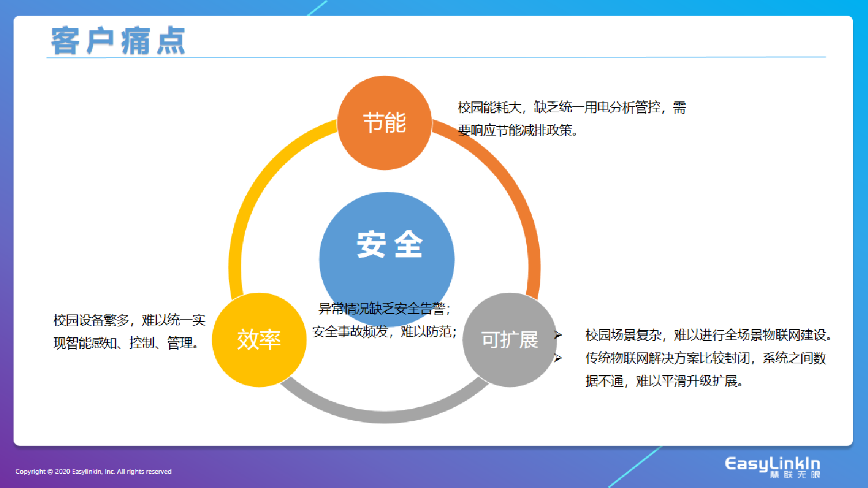Click the arrow bullet before 传统物联网解决方案

point(558,358)
